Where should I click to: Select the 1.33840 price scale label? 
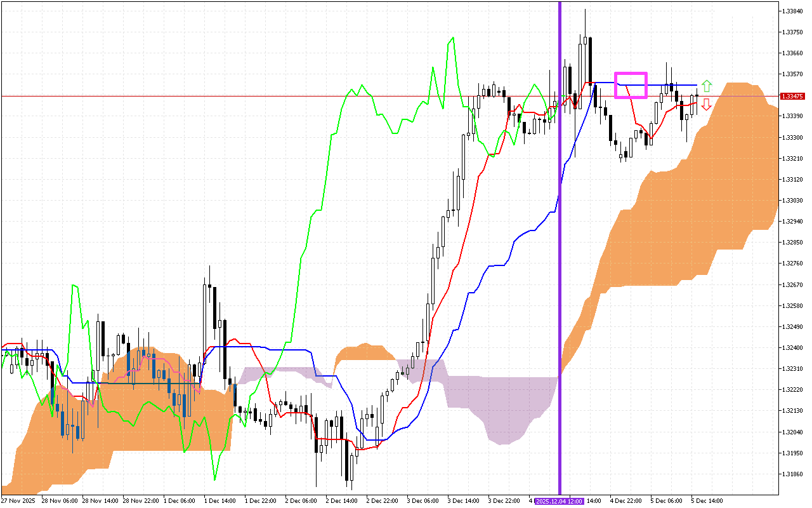point(792,10)
